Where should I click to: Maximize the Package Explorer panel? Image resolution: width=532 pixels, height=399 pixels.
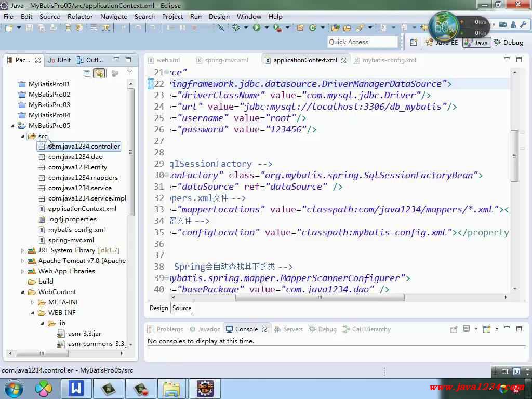(128, 60)
